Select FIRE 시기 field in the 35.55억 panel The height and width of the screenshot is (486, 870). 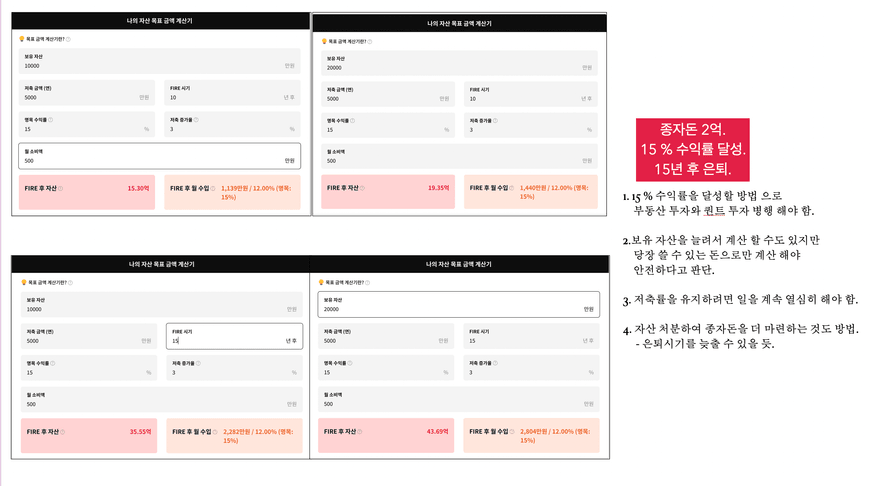click(235, 336)
